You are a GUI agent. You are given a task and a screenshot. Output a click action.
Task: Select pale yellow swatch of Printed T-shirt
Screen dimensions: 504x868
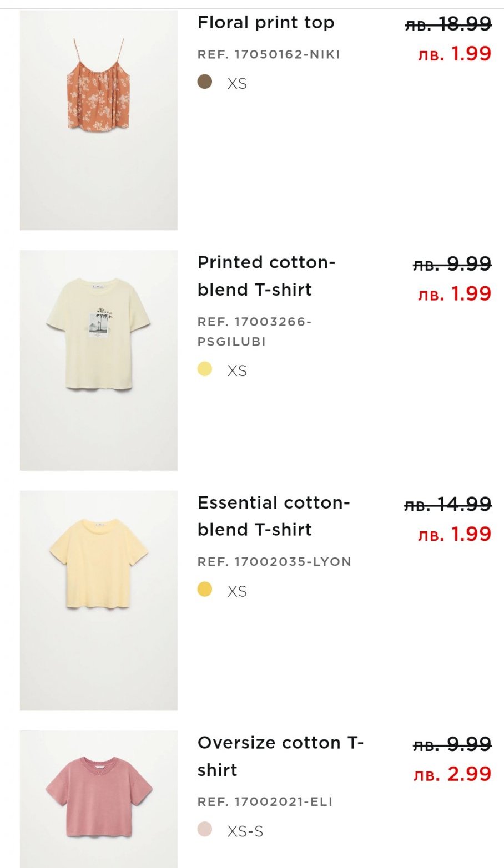(x=205, y=369)
